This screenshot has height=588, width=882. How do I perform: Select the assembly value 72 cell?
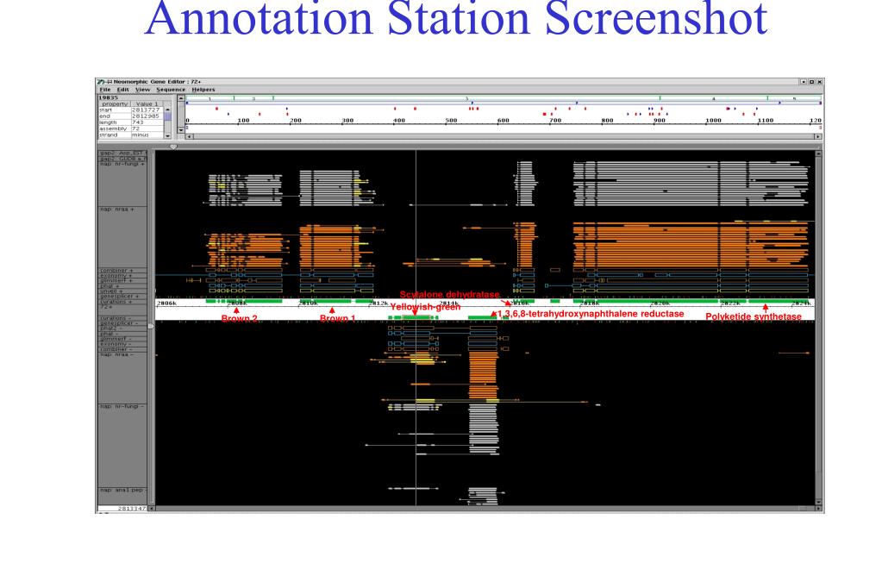tap(147, 128)
